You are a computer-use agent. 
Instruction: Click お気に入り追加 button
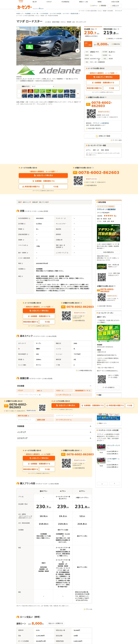coord(103,136)
